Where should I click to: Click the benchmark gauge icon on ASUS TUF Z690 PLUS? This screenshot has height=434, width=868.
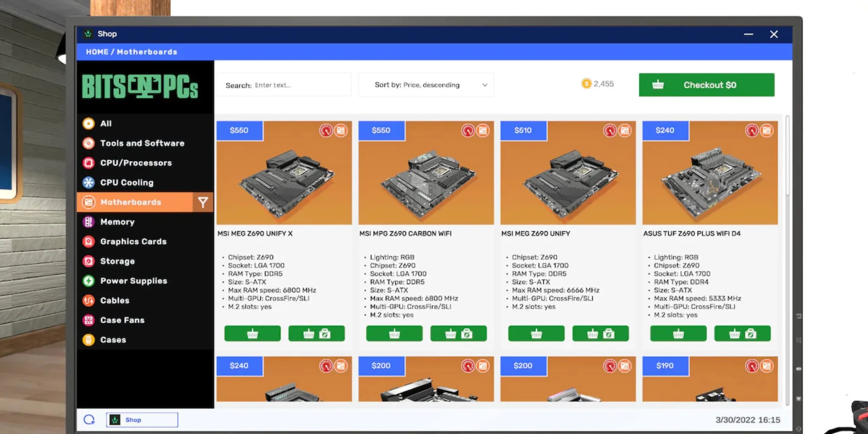[x=752, y=130]
